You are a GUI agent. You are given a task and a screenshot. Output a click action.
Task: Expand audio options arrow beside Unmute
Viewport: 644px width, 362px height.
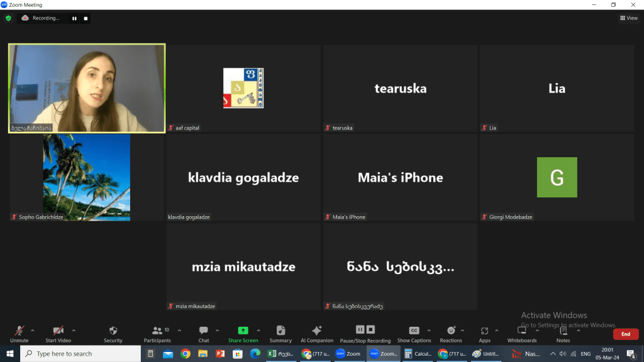33,330
